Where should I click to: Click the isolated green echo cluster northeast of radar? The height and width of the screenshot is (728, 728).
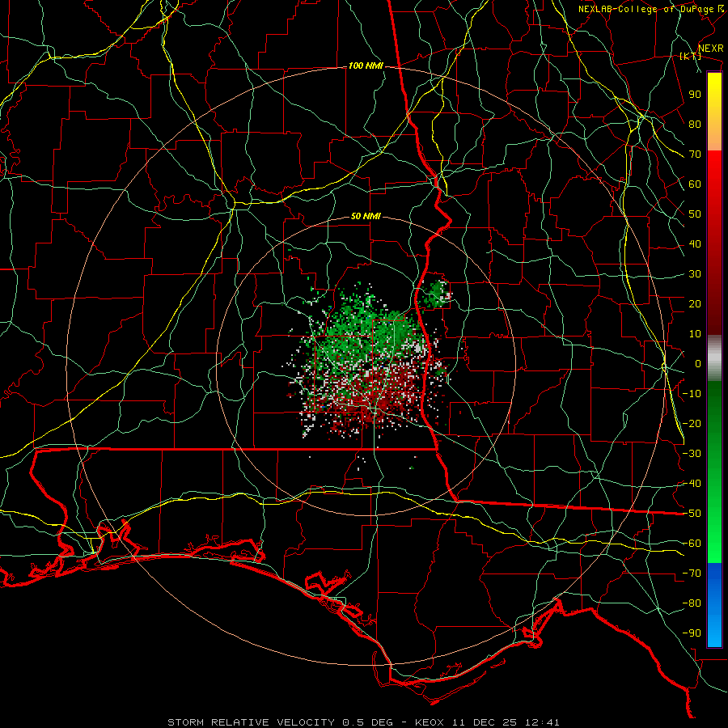tap(437, 294)
